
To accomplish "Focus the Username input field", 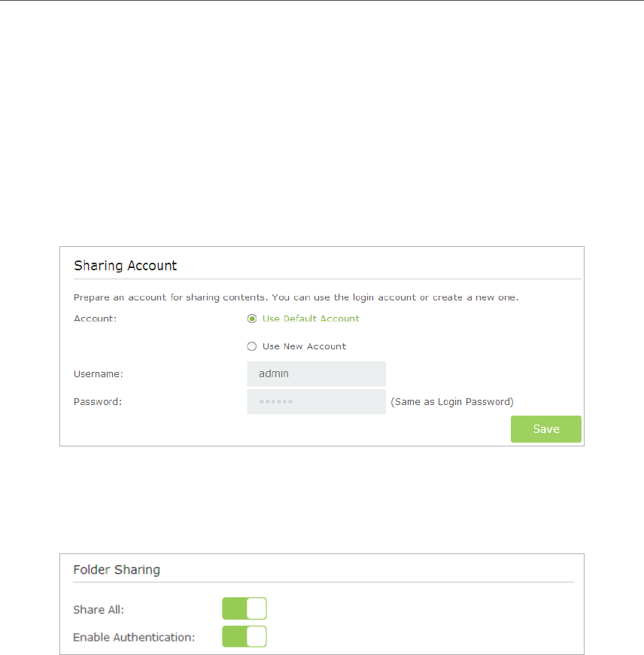I will [x=316, y=373].
